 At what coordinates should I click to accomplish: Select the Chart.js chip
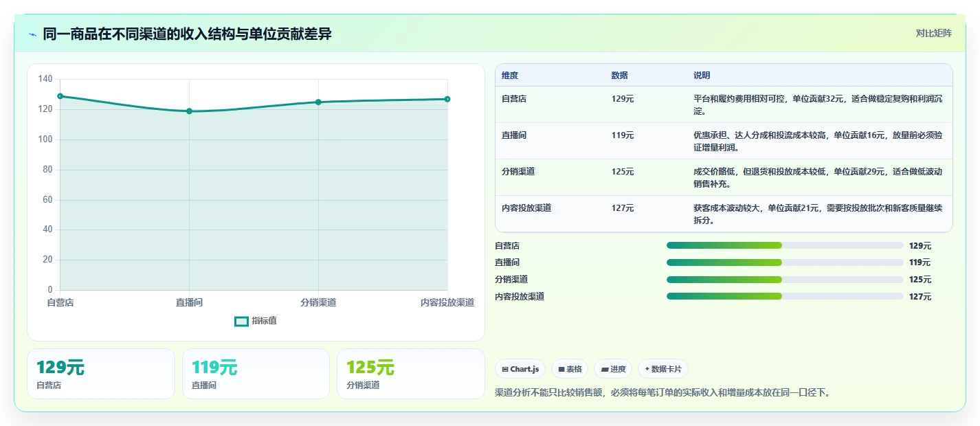click(x=520, y=369)
